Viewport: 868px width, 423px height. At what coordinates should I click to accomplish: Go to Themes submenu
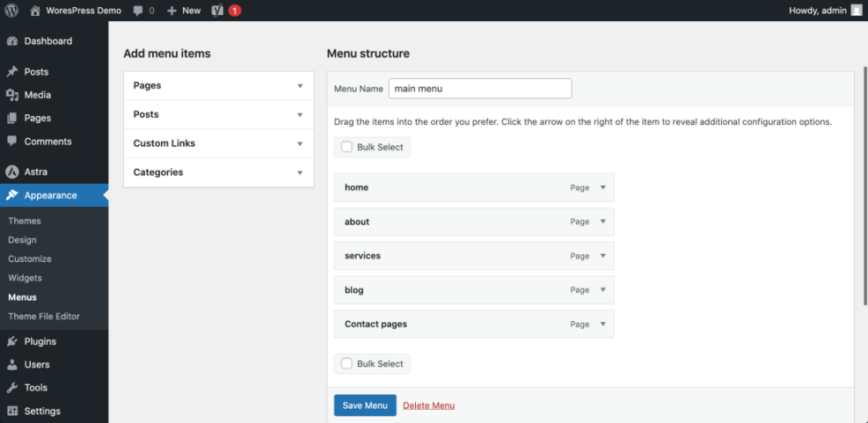point(25,221)
